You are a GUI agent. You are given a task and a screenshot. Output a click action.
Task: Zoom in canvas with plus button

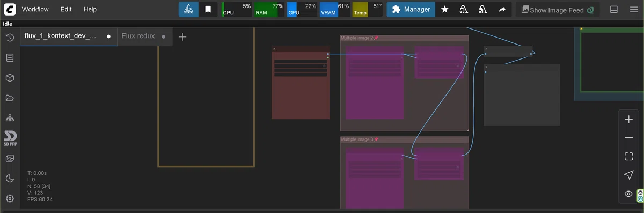(629, 120)
